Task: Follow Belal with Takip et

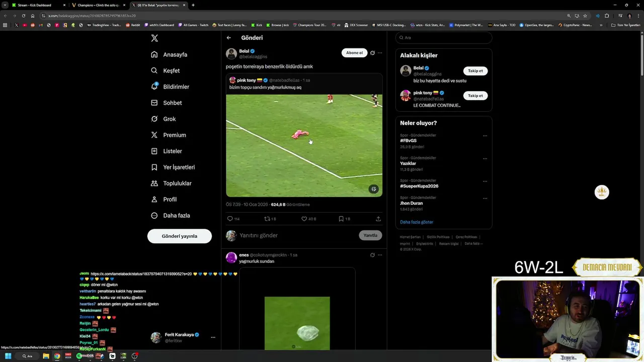Action: pyautogui.click(x=475, y=71)
